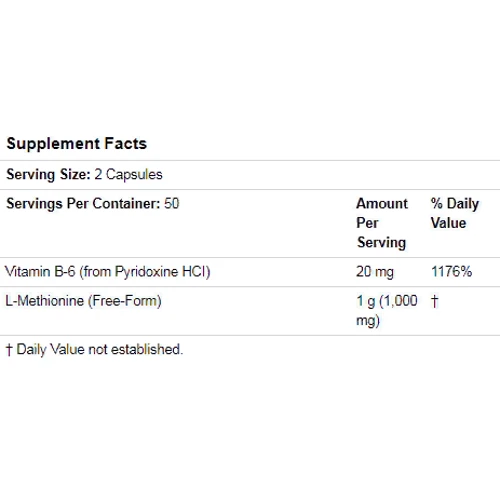Click the % Daily Value column header

(x=455, y=213)
